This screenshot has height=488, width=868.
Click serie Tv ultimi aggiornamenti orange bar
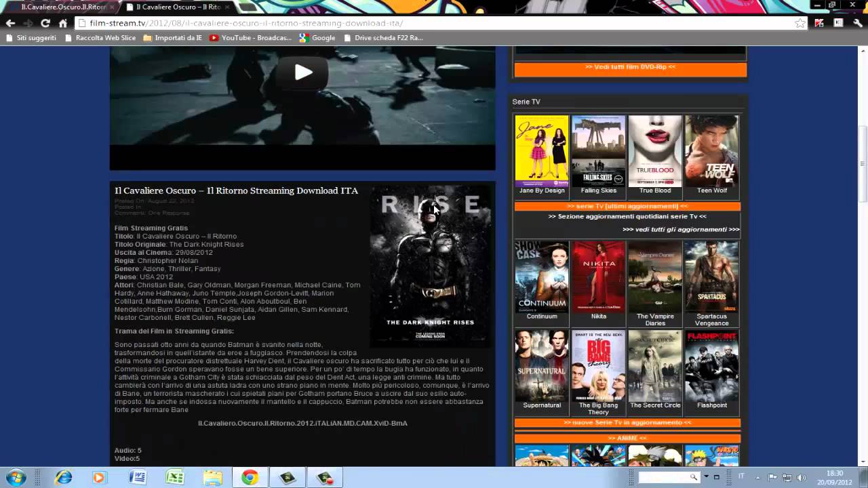click(627, 206)
